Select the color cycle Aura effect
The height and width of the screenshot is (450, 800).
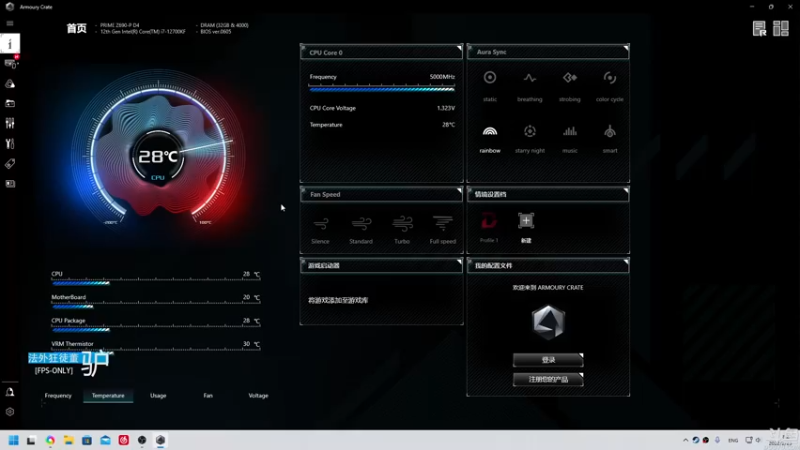tap(610, 85)
